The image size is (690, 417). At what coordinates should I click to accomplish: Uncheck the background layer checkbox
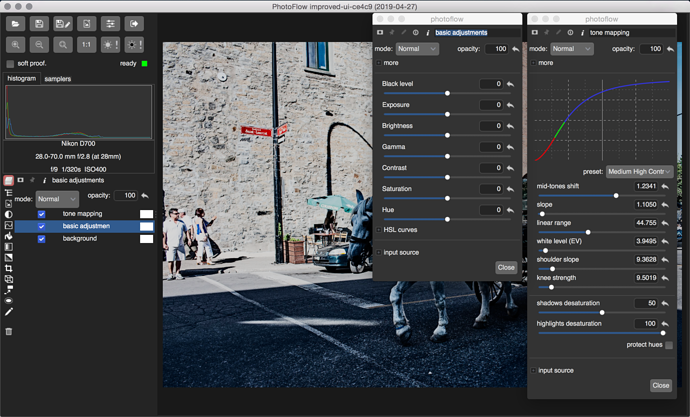(41, 239)
